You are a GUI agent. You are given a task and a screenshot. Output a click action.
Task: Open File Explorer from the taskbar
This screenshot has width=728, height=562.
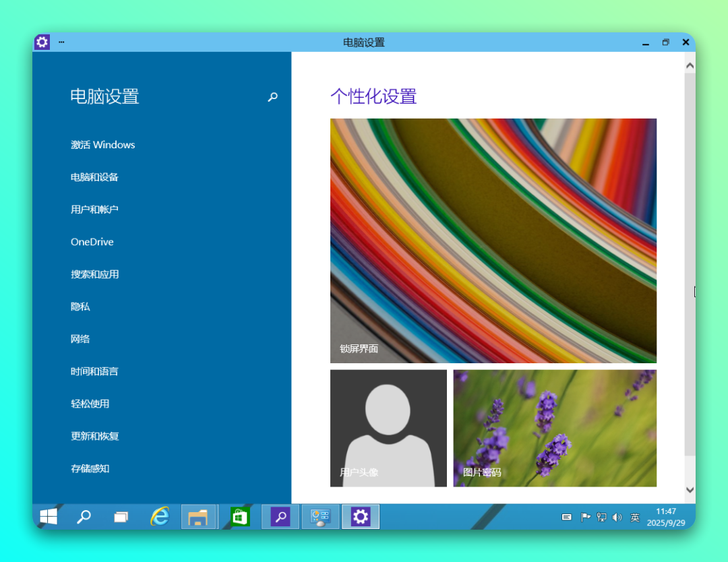(198, 517)
